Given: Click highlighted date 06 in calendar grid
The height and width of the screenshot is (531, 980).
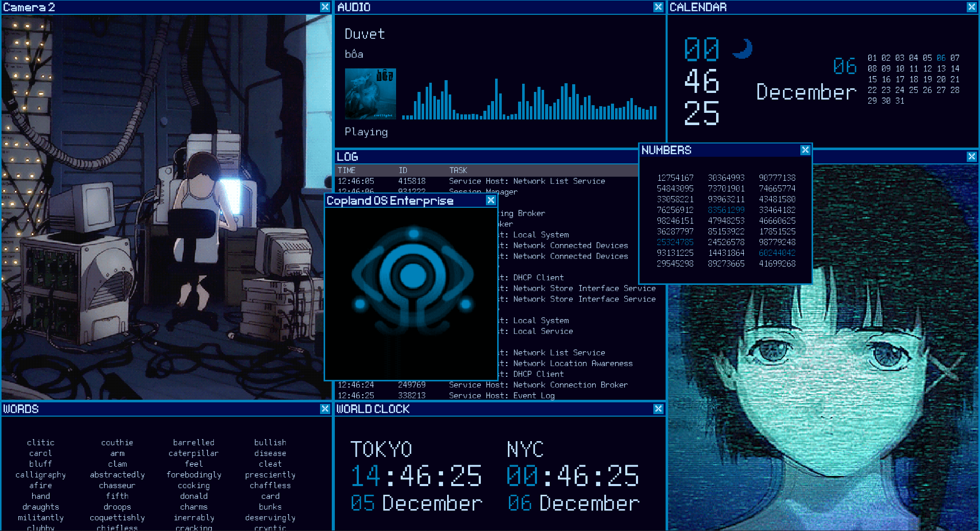Looking at the screenshot, I should pos(941,58).
